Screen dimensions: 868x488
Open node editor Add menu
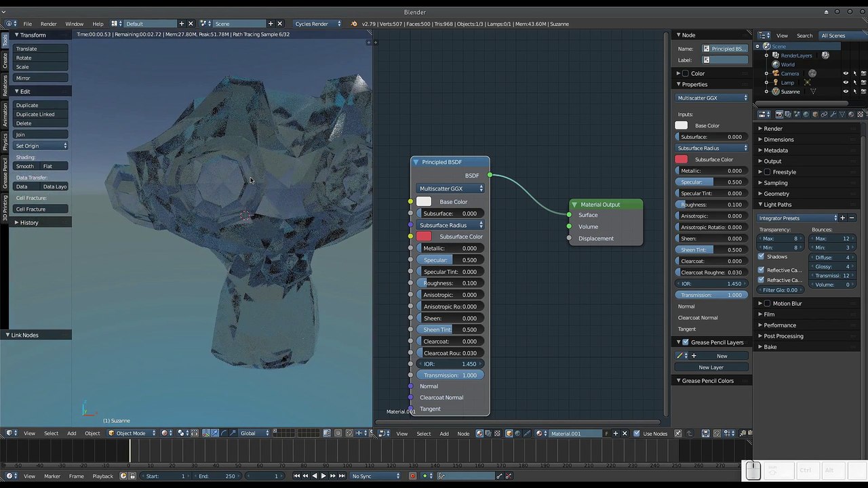pyautogui.click(x=444, y=434)
